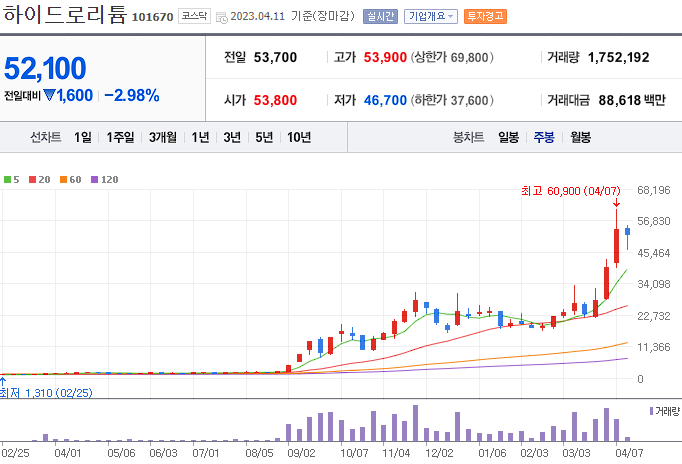Click the 56,830 price axis label
The width and height of the screenshot is (682, 464).
coord(654,221)
